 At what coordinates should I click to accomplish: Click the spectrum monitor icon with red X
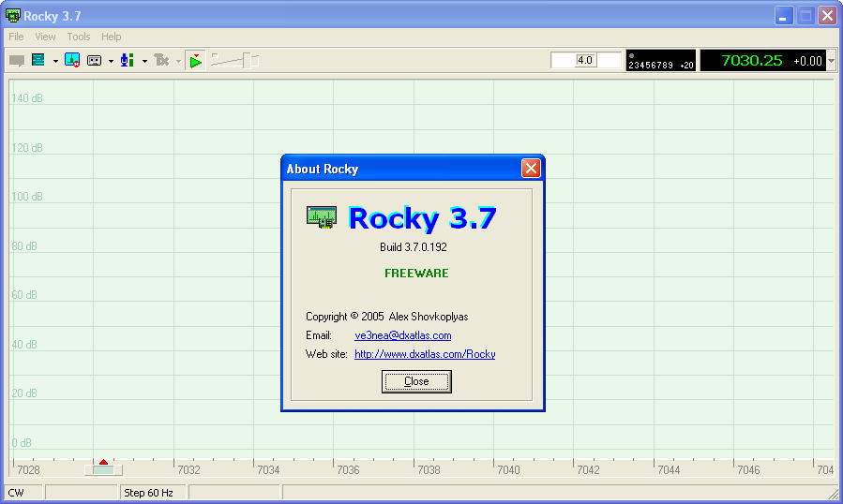click(72, 60)
